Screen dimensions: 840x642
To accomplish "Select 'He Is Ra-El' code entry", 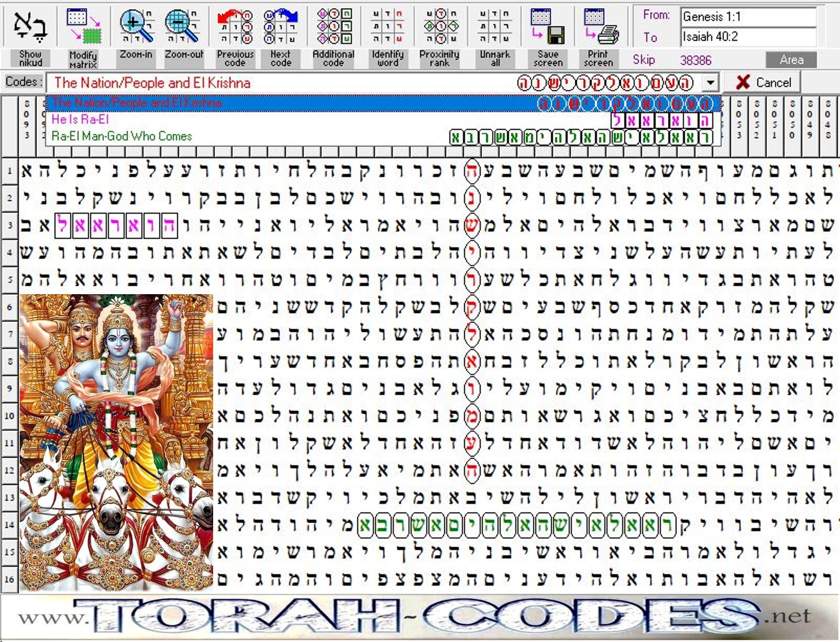I will [80, 120].
